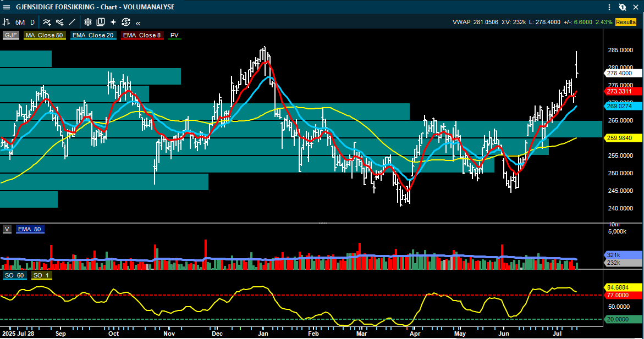Image resolution: width=644 pixels, height=339 pixels.
Task: Select the GJF series label
Action: click(x=10, y=35)
